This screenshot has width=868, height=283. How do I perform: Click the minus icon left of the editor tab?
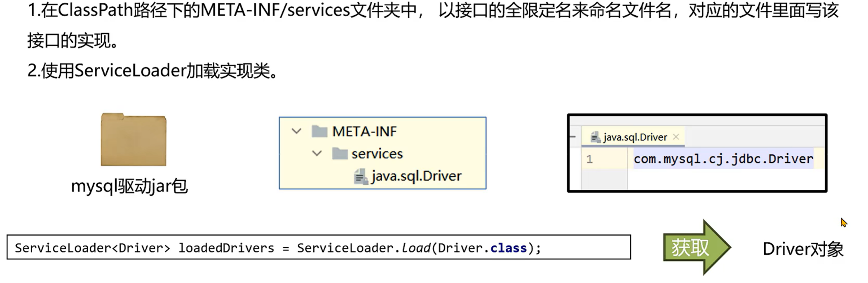(x=572, y=137)
